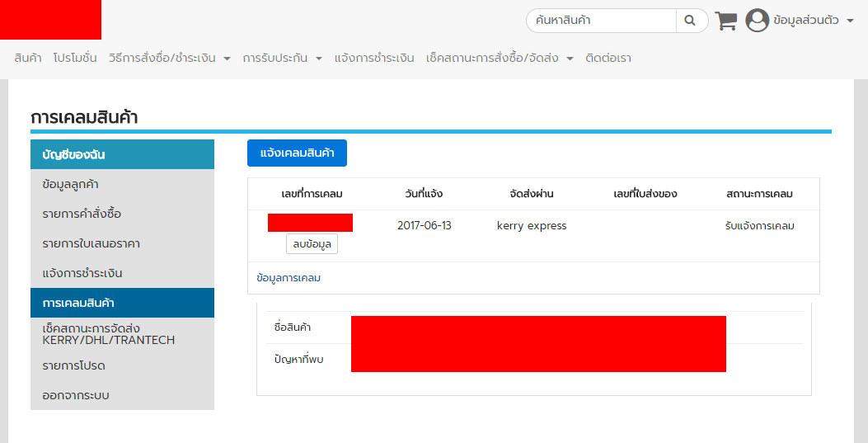Open รายการโปรด in the sidebar

pyautogui.click(x=122, y=366)
